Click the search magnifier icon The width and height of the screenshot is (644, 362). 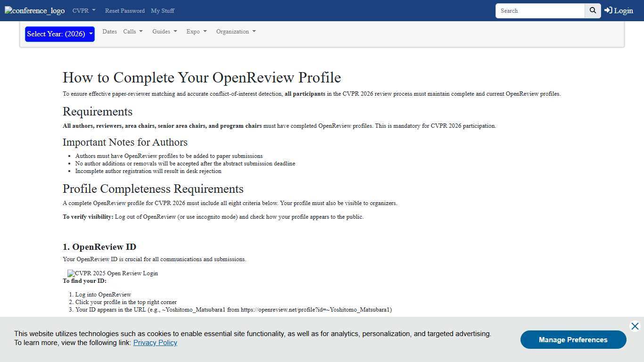592,10
